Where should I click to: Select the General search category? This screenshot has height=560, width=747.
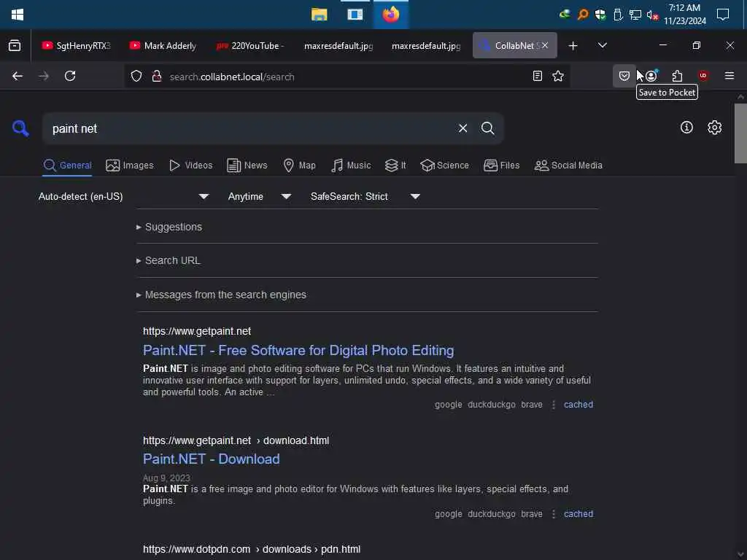click(x=67, y=166)
